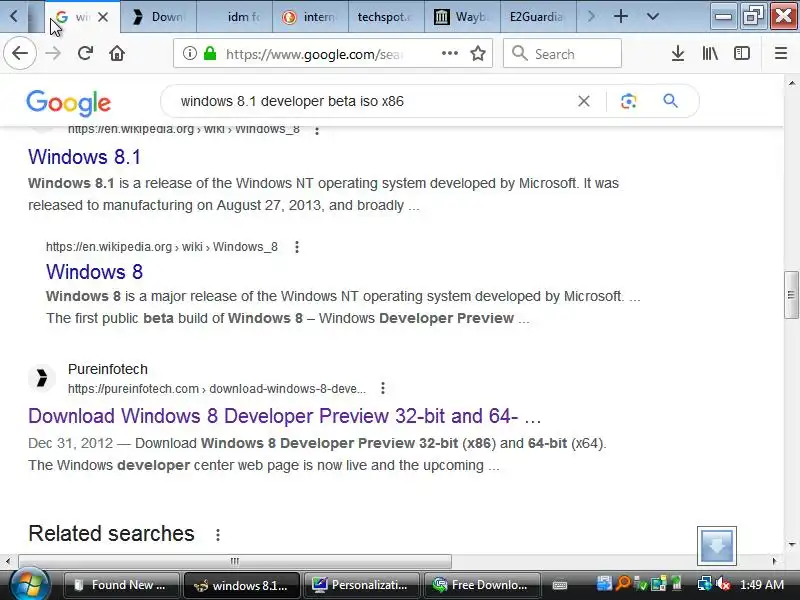Switch to the Wayback Machine tab
Screen dimensions: 800x600
pyautogui.click(x=462, y=17)
